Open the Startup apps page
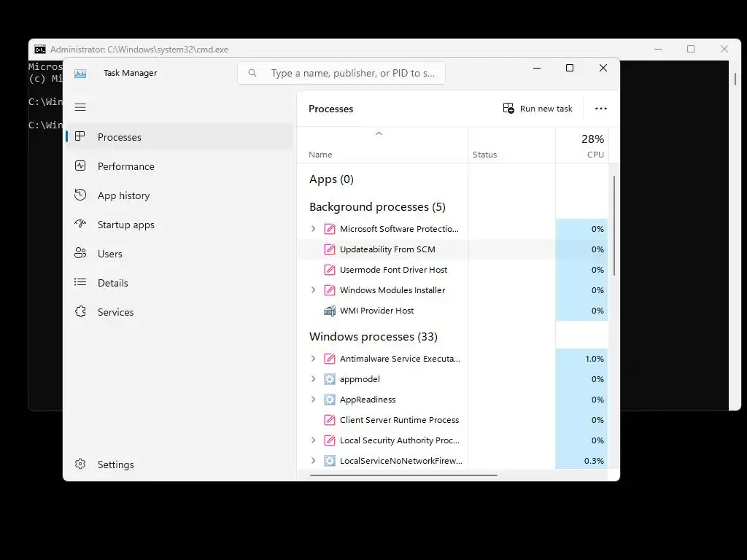747x560 pixels. tap(180, 225)
